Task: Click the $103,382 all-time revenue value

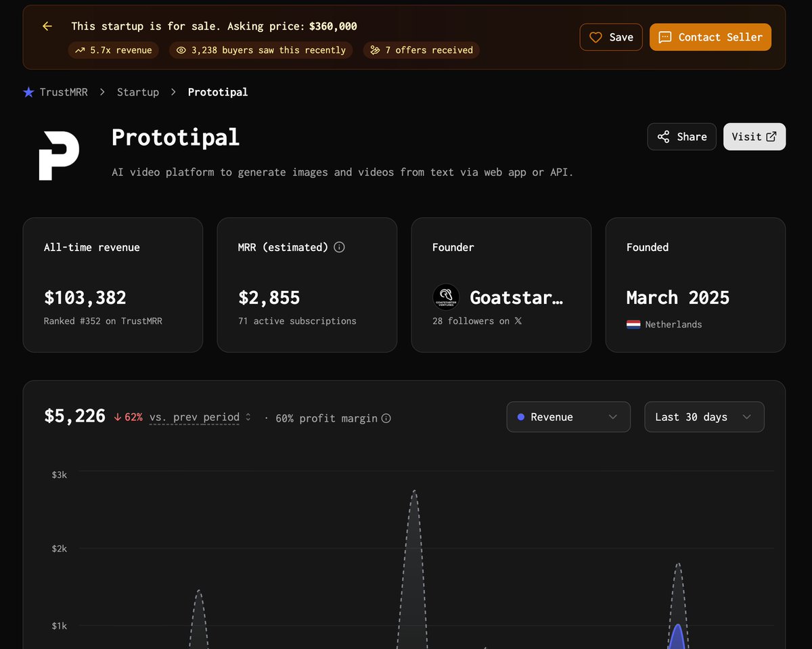Action: pos(85,298)
